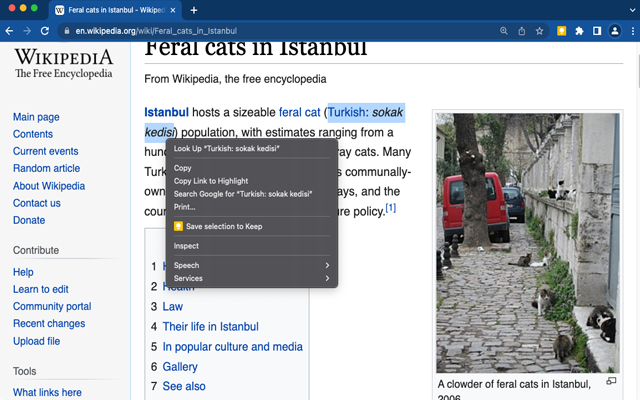Jump to Law section in contents

[173, 307]
